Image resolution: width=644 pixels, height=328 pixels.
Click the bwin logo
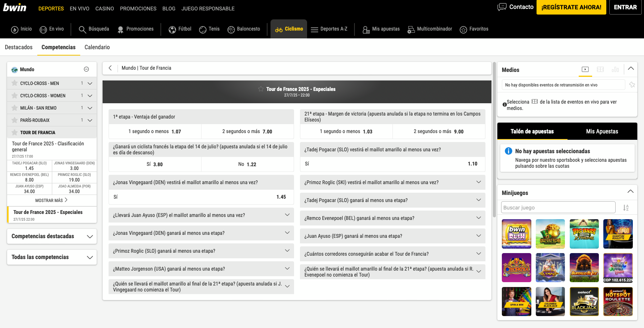(x=15, y=7)
